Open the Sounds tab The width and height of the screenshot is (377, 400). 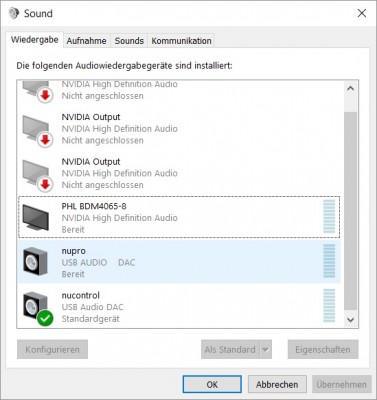[x=129, y=41]
